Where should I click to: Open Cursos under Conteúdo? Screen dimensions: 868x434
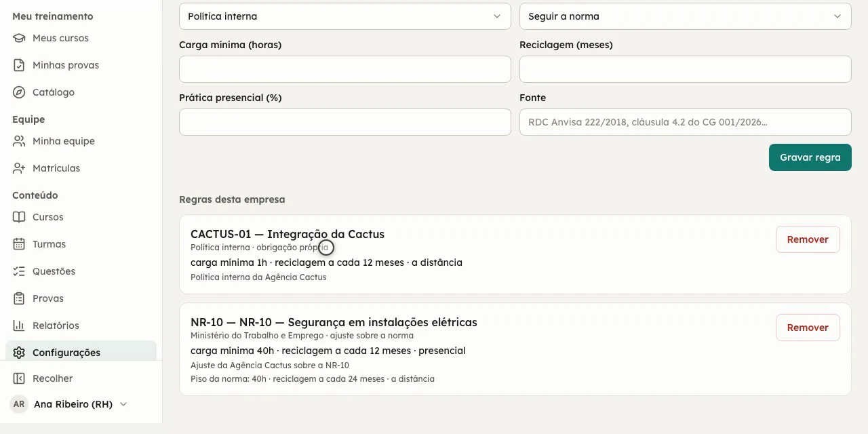(x=81, y=217)
